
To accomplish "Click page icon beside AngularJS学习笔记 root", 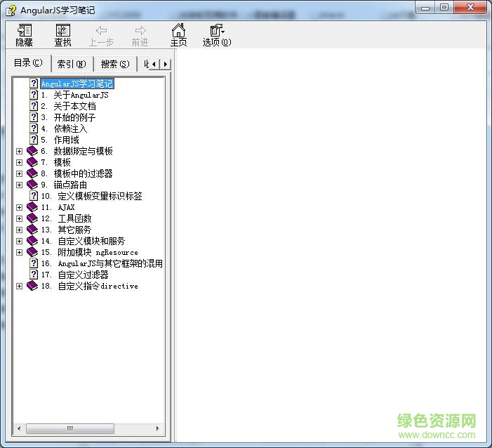I will tap(34, 84).
